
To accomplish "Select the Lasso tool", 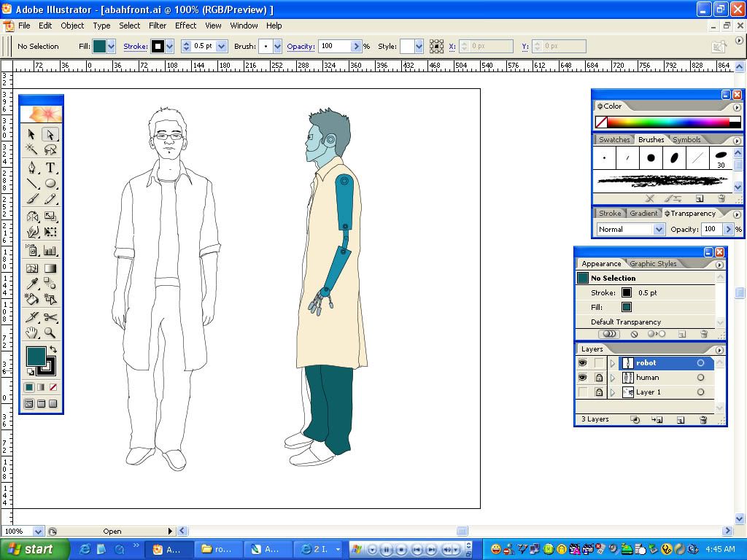I will point(50,150).
